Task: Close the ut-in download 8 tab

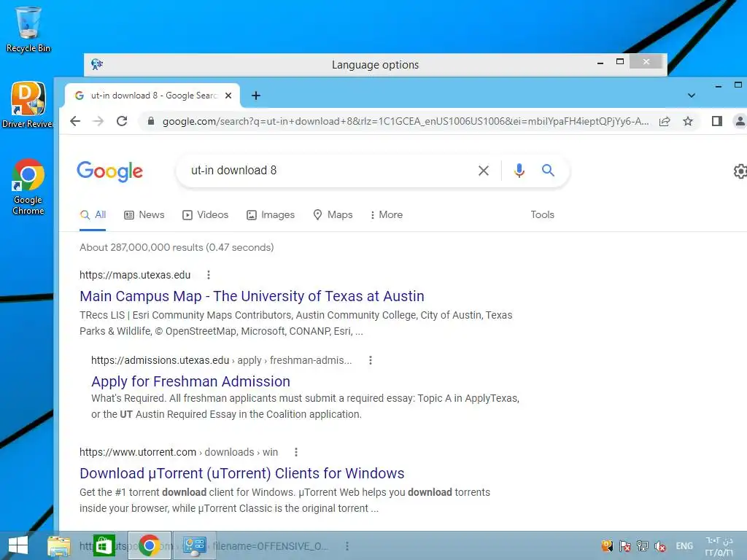Action: [x=228, y=96]
